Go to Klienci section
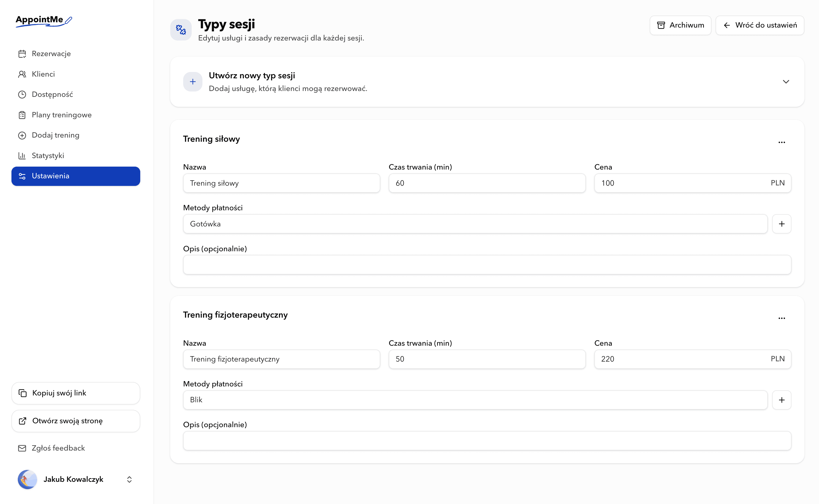Screen dimensions: 819x504 pos(76,74)
